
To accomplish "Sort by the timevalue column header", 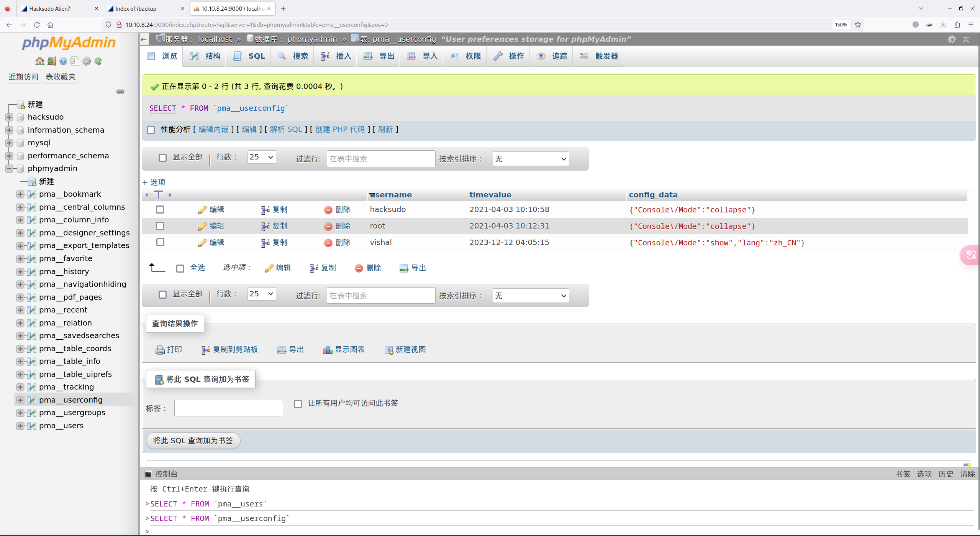I will point(490,195).
